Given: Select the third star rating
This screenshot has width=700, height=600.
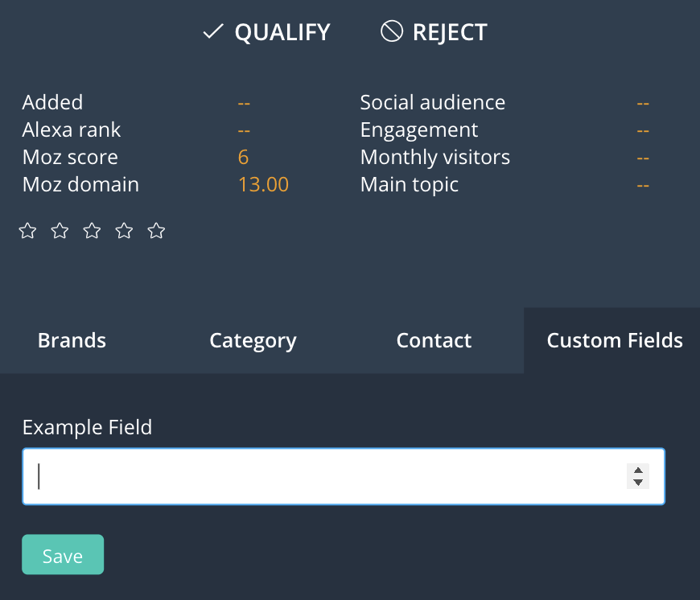Looking at the screenshot, I should coord(93,232).
